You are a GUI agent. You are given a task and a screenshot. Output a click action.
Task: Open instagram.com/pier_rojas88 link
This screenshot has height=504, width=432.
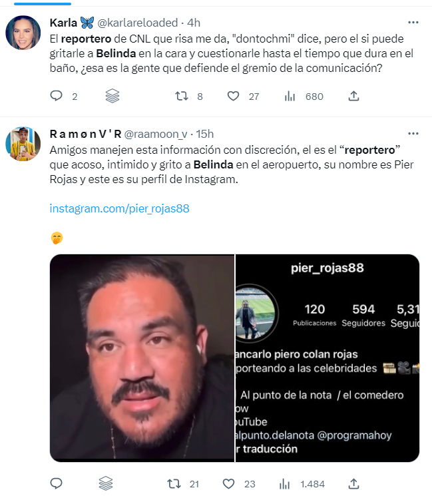pyautogui.click(x=119, y=208)
